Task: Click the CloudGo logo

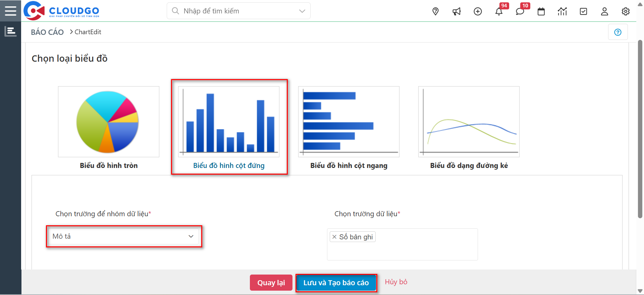Action: 62,11
